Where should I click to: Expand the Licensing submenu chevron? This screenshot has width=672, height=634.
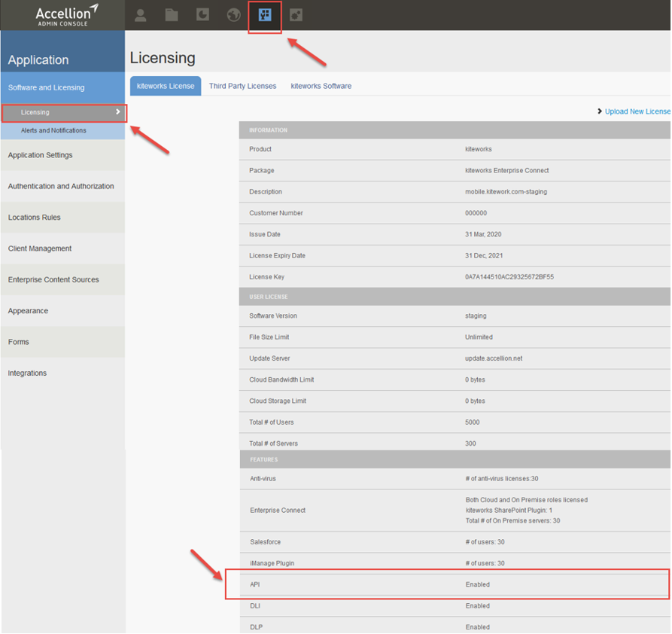(118, 112)
